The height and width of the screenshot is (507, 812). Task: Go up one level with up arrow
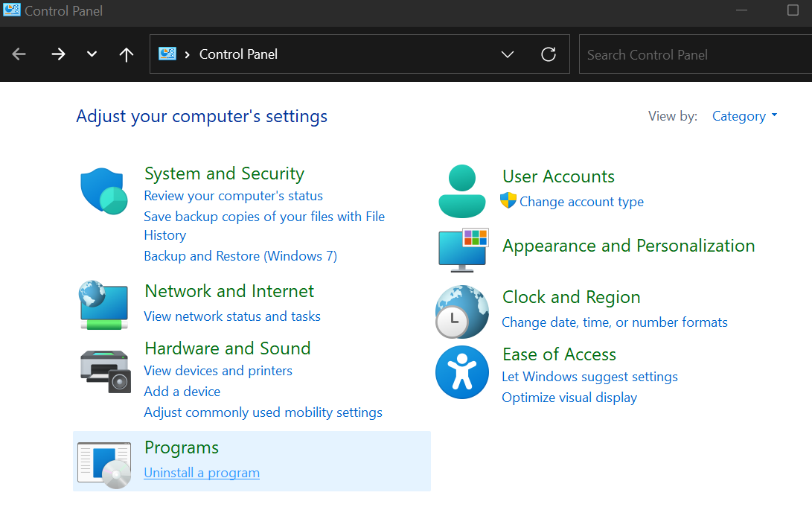pyautogui.click(x=127, y=54)
